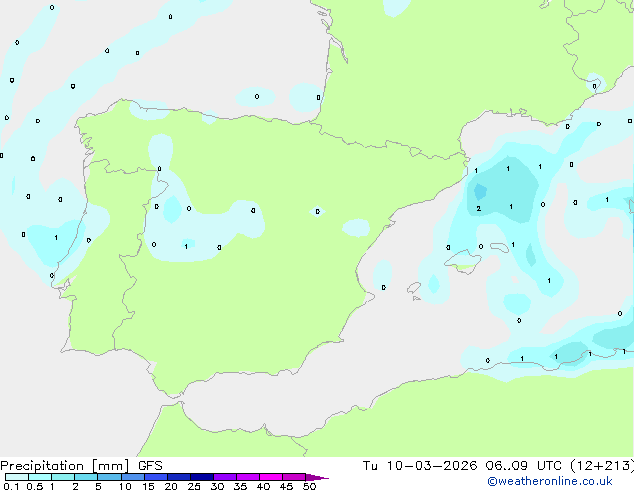This screenshot has width=634, height=490.
Task: Click the 'Precipitation [mm]' title text
Action: [65, 466]
